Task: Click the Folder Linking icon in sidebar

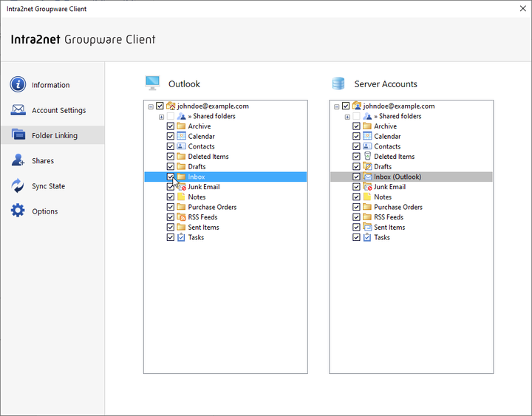Action: point(18,134)
